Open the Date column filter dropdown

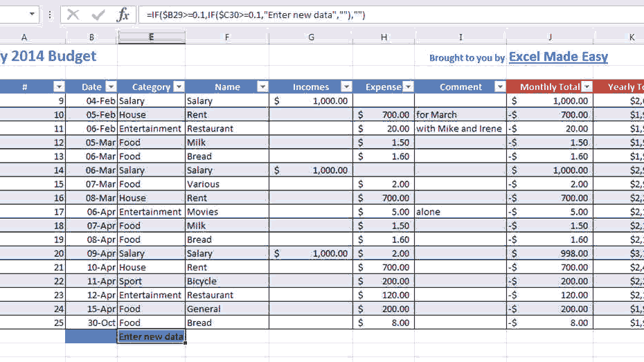coord(111,87)
